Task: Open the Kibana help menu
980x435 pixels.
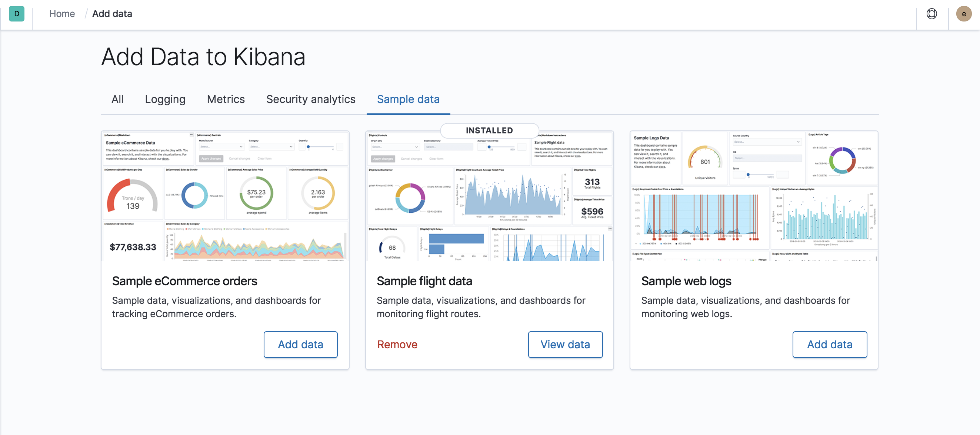Action: point(931,14)
